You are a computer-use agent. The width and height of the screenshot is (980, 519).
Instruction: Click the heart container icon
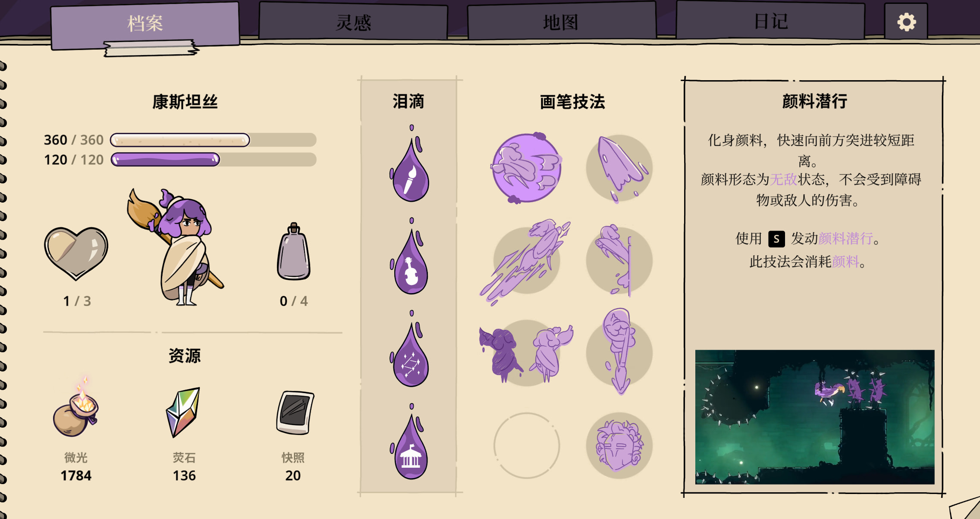pyautogui.click(x=76, y=253)
